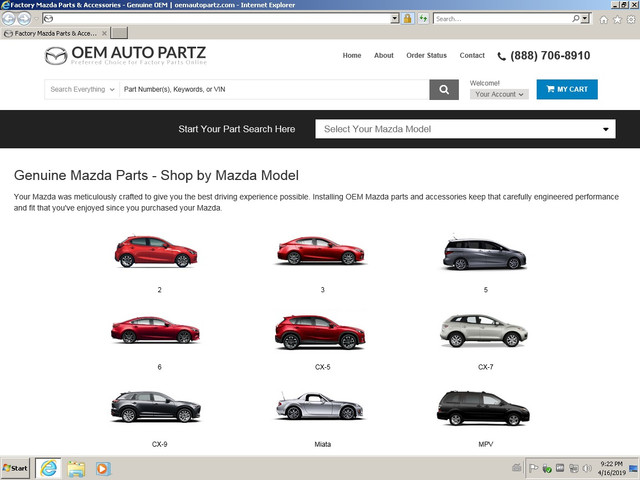Viewport: 640px width, 480px height.
Task: Click the browser Search box
Action: point(502,18)
